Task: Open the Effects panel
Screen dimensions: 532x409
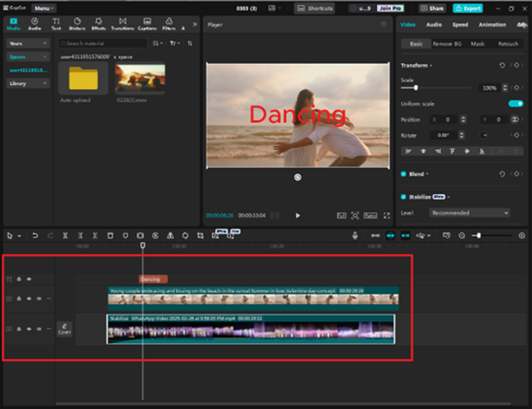Action: point(98,24)
